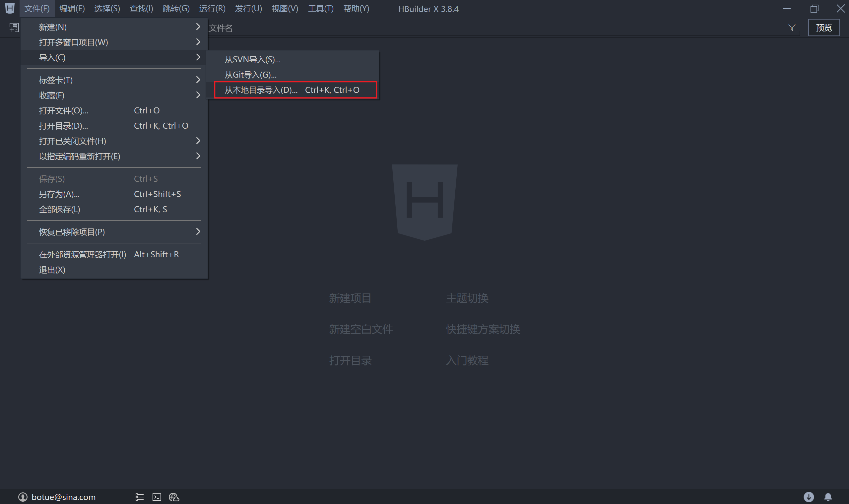Click user avatar icon beside botue@sina.com
The width and height of the screenshot is (849, 504).
point(23,497)
